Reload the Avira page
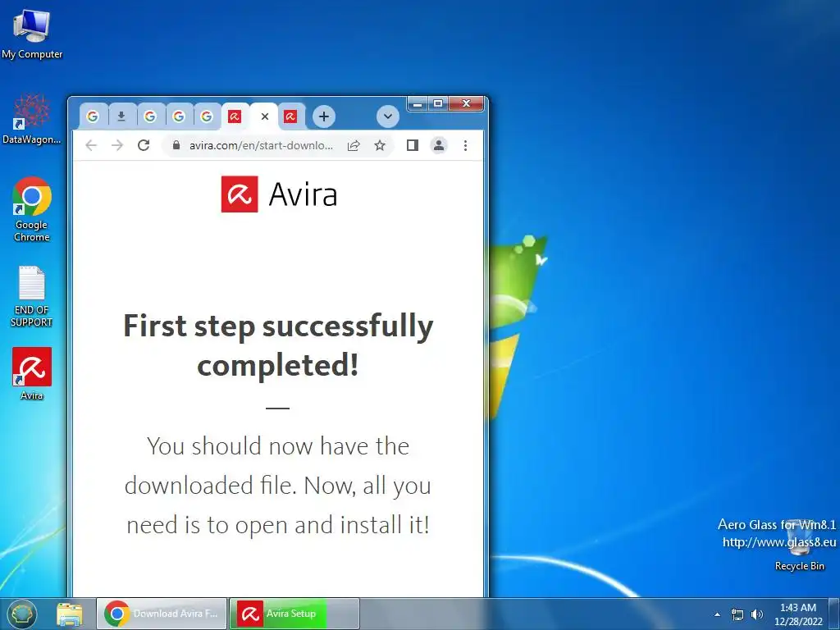The width and height of the screenshot is (840, 630). pos(144,145)
